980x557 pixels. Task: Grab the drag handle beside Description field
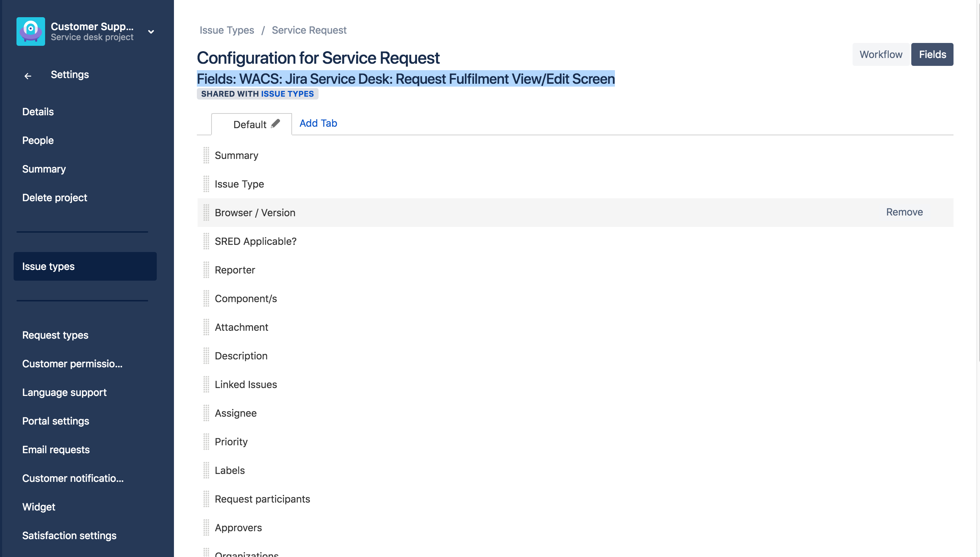pyautogui.click(x=206, y=356)
